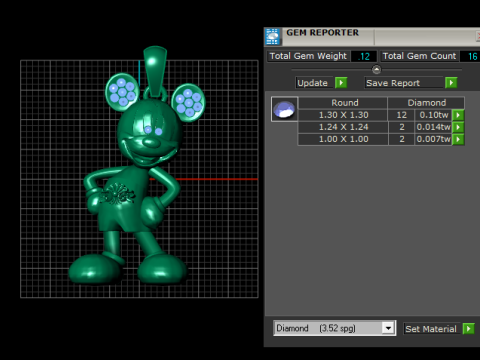The image size is (480, 360).
Task: Click the Save Report button
Action: tap(404, 83)
